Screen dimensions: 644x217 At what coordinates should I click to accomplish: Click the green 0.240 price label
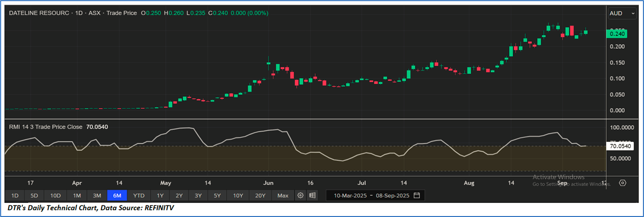click(x=617, y=33)
